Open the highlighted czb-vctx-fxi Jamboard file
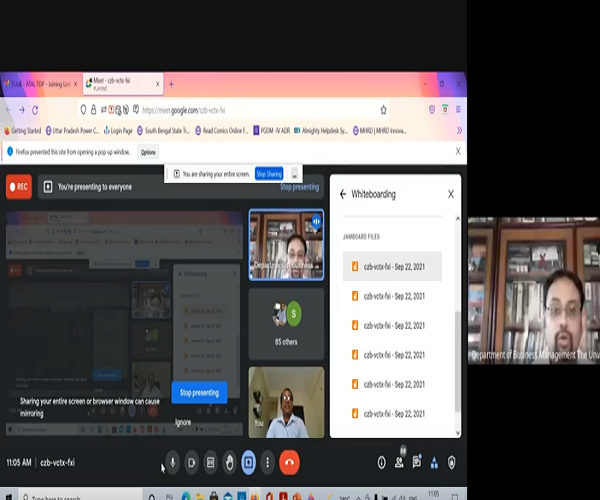This screenshot has height=500, width=600. [x=392, y=266]
